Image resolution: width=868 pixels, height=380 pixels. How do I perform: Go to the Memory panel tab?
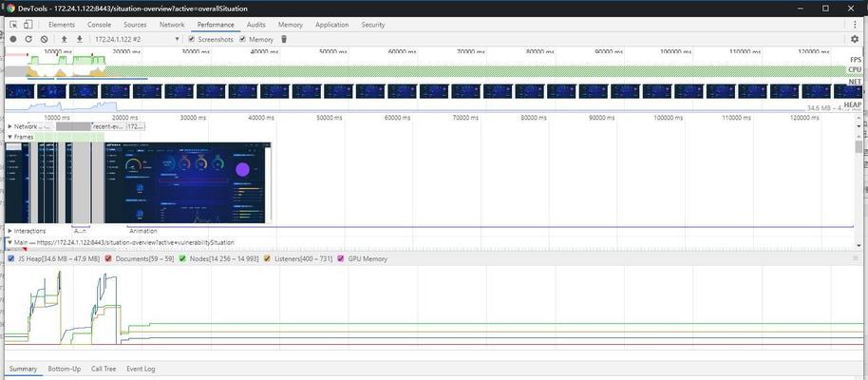[x=290, y=25]
